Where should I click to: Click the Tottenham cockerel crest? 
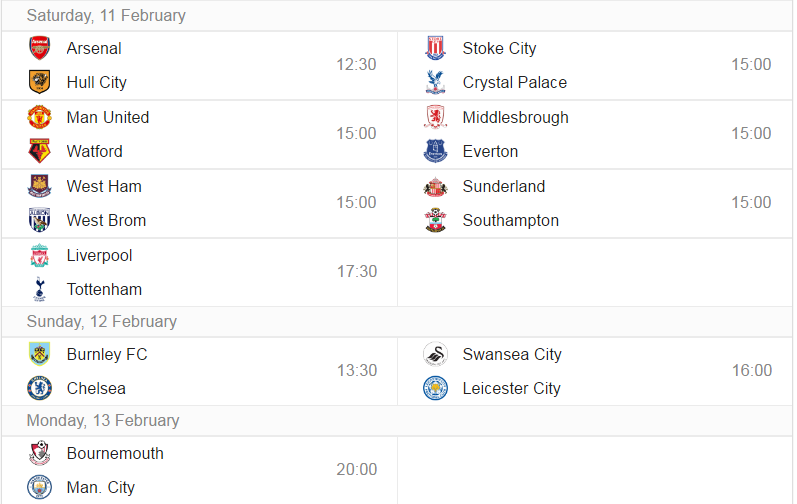click(39, 289)
